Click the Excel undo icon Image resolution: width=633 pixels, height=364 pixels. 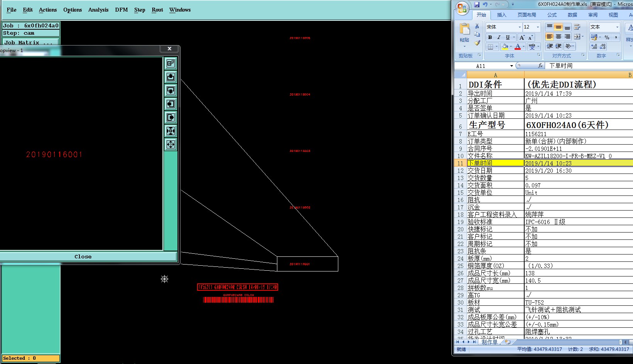pyautogui.click(x=485, y=5)
